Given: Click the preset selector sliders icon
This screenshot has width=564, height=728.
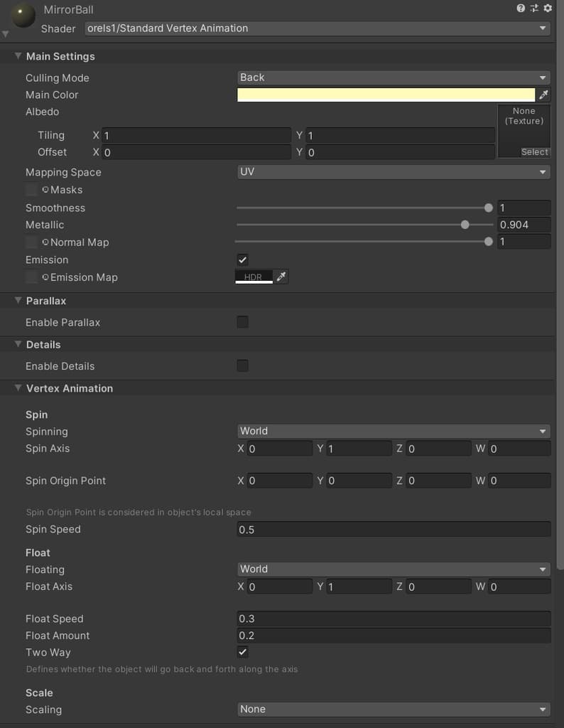Looking at the screenshot, I should (x=534, y=9).
